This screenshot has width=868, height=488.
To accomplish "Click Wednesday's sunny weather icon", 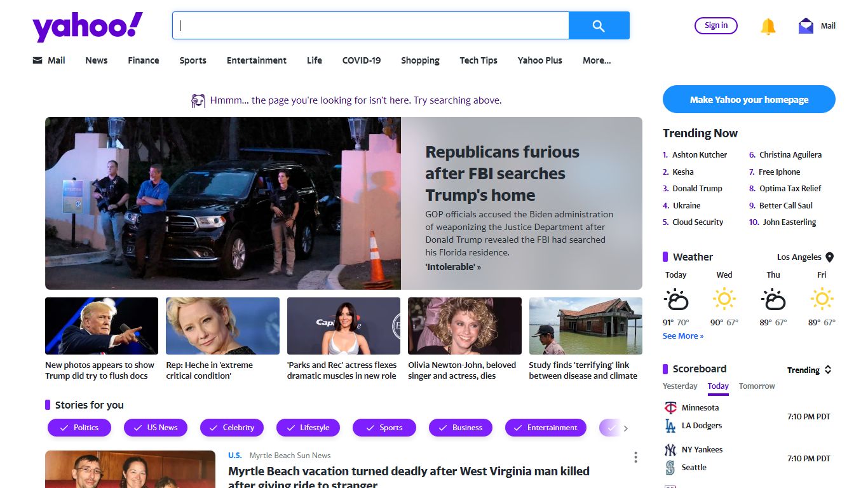I will coord(724,299).
